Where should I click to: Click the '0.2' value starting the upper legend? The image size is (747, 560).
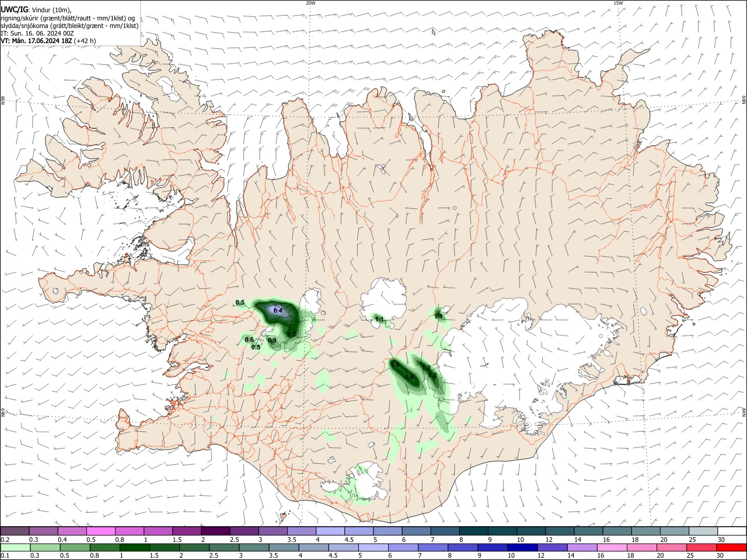(5, 540)
